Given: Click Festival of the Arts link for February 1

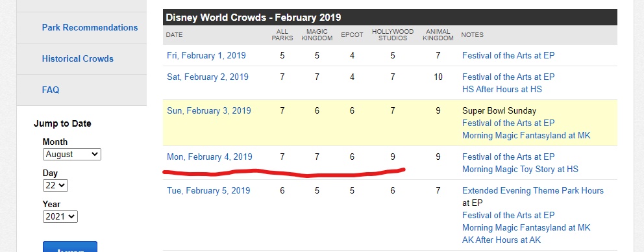Looking at the screenshot, I should (x=508, y=55).
